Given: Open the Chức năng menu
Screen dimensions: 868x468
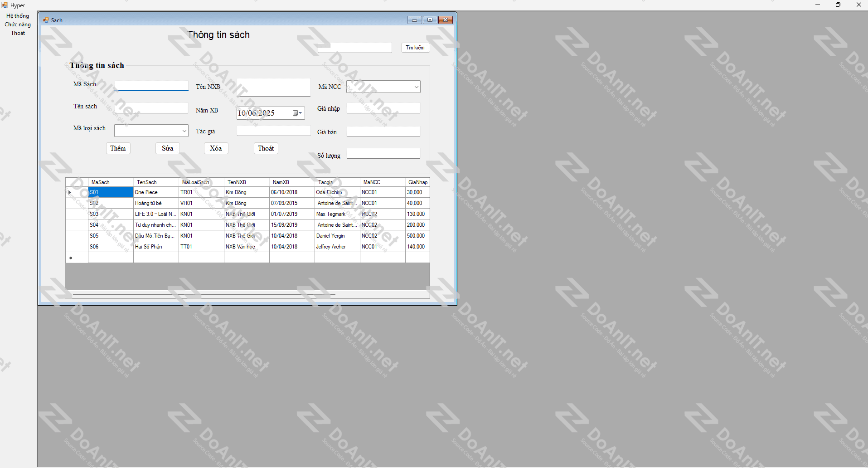Looking at the screenshot, I should point(18,24).
